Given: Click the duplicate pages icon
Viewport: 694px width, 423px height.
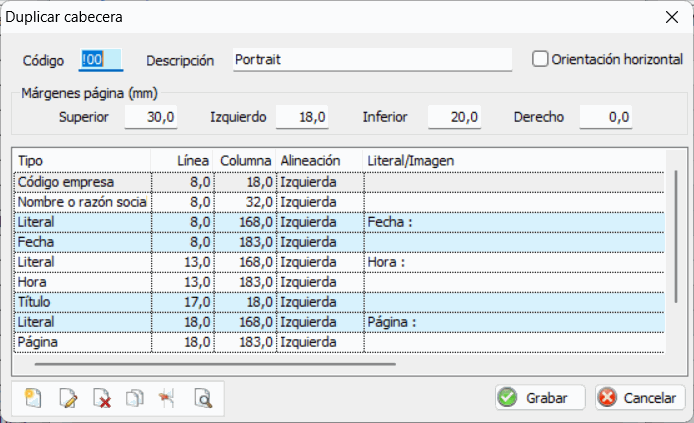Looking at the screenshot, I should click(135, 398).
